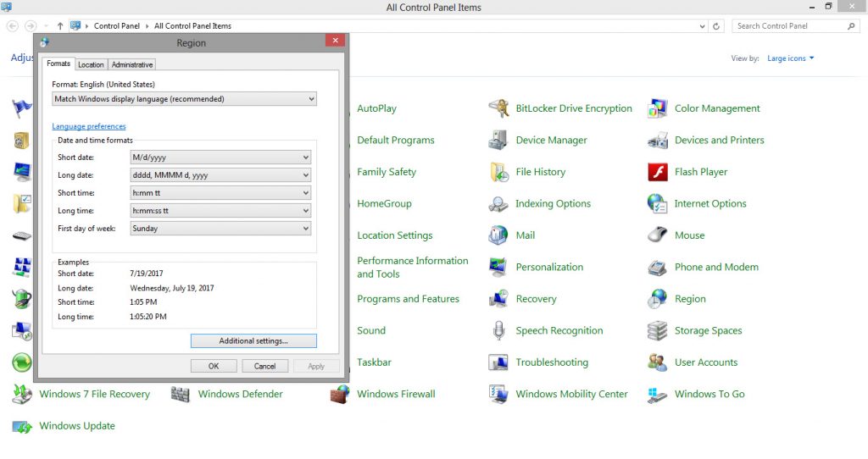Switch to the Administrative tab

pos(132,64)
